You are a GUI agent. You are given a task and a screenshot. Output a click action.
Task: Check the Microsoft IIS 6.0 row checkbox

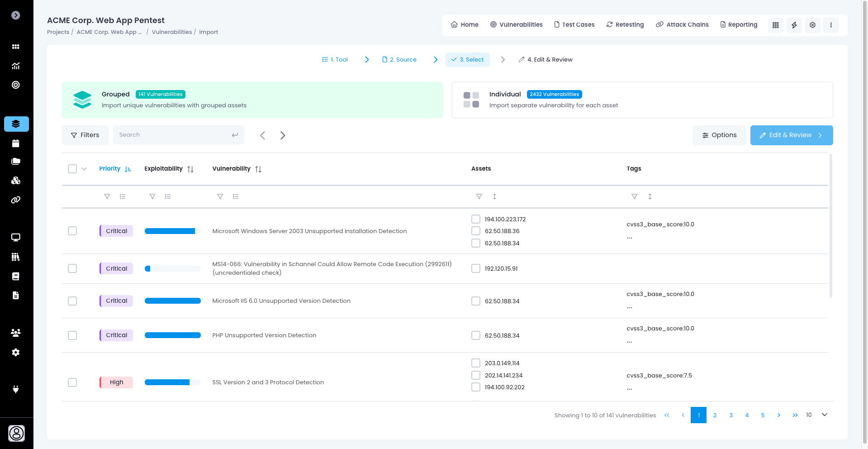coord(72,301)
